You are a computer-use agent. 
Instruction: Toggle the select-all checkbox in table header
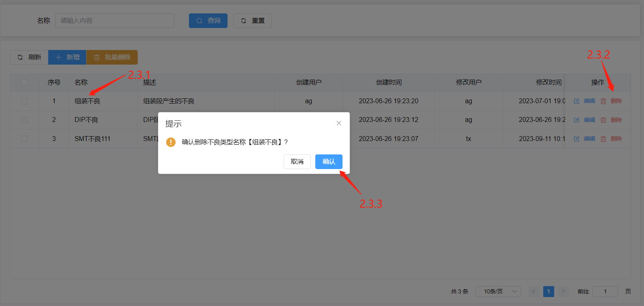[x=24, y=82]
